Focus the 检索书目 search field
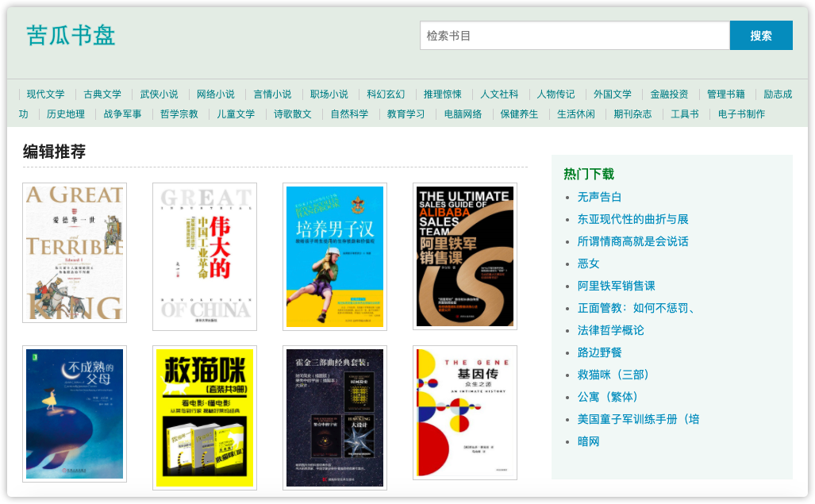 pos(575,36)
